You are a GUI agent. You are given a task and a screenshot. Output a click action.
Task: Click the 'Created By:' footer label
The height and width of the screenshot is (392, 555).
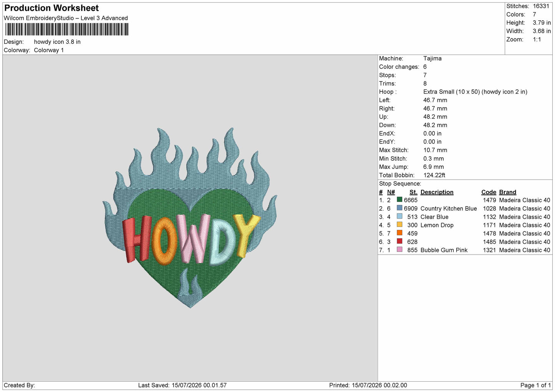19,385
